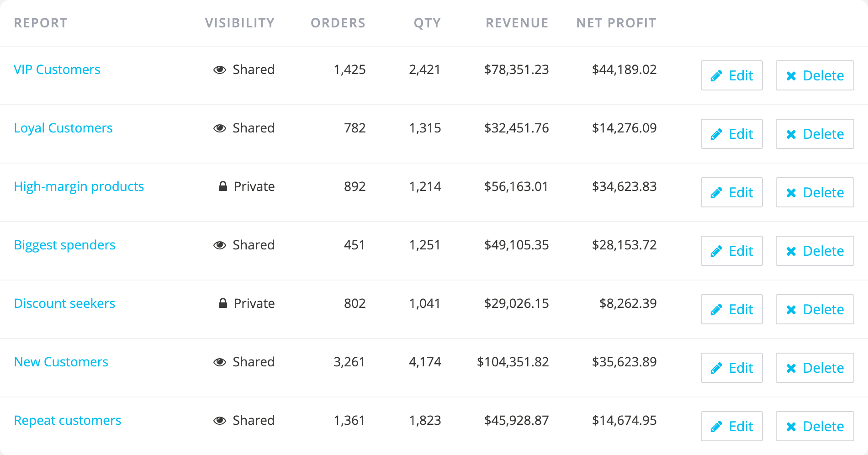Image resolution: width=868 pixels, height=455 pixels.
Task: Select the net profit value $8,262.39
Action: click(628, 303)
